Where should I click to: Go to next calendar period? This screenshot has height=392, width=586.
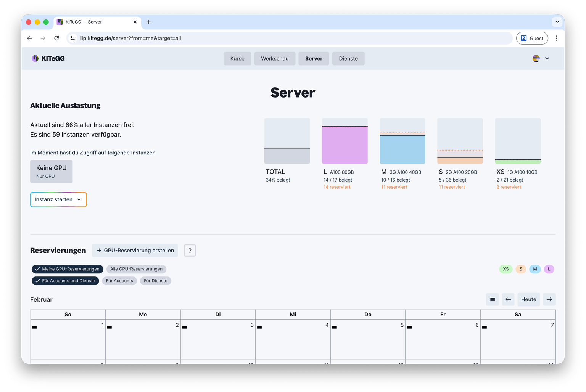coord(549,299)
